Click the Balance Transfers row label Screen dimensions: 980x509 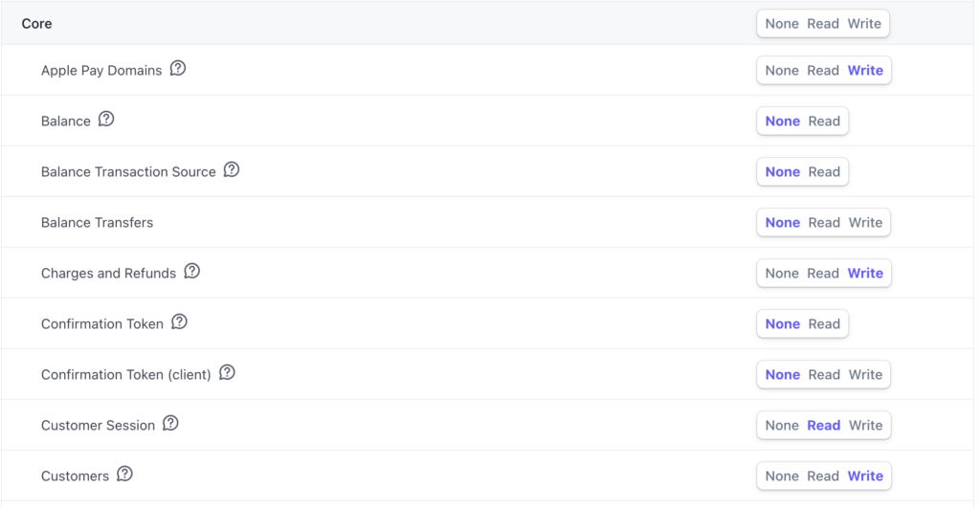click(97, 223)
